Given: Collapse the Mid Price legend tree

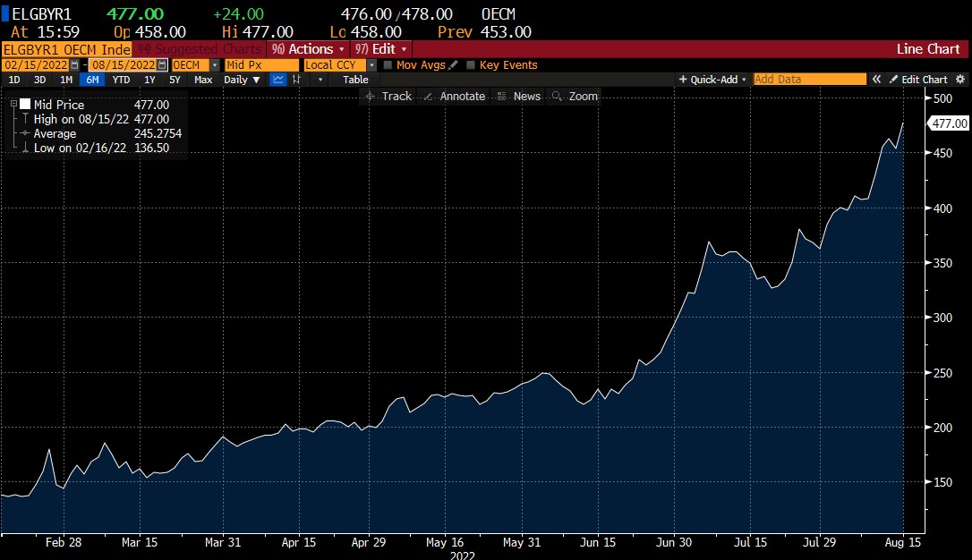Looking at the screenshot, I should point(13,105).
